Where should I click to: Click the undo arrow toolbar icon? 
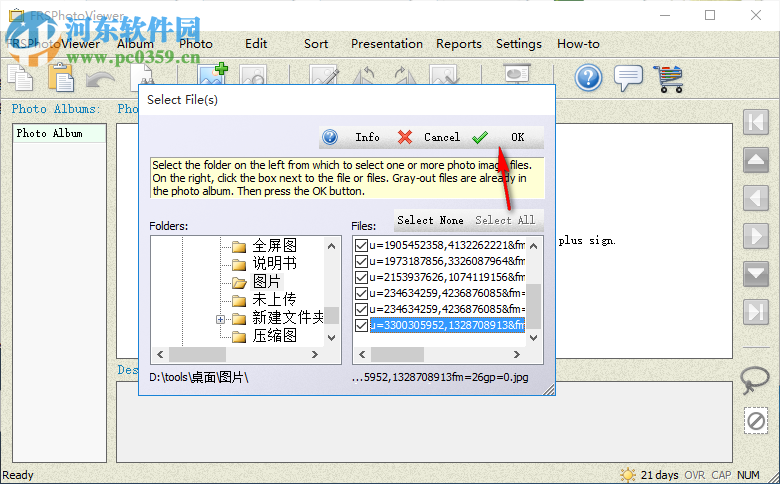pyautogui.click(x=99, y=80)
